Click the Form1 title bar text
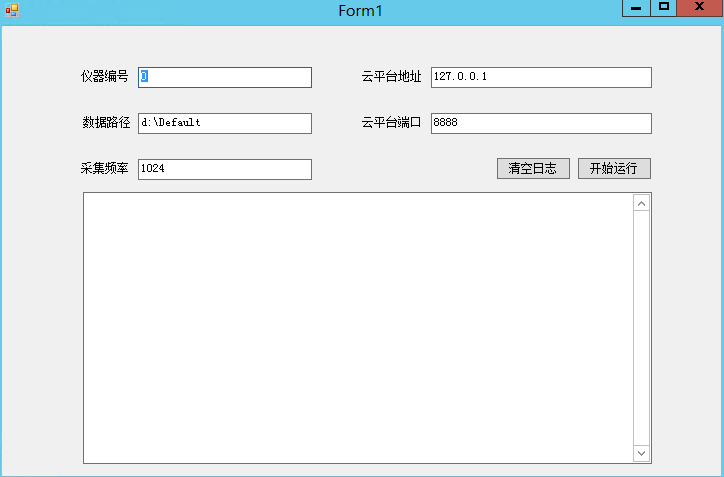Image resolution: width=724 pixels, height=477 pixels. click(360, 11)
